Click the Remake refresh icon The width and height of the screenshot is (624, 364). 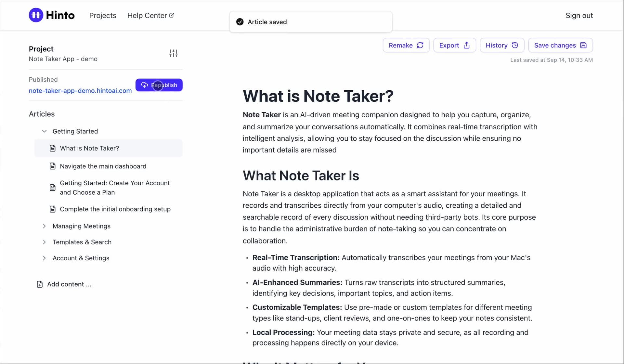pyautogui.click(x=420, y=45)
